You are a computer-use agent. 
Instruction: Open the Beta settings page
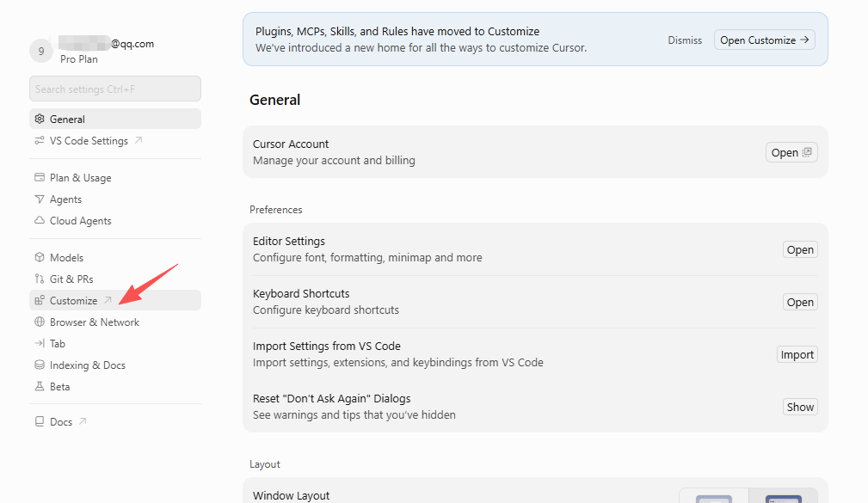click(x=115, y=386)
